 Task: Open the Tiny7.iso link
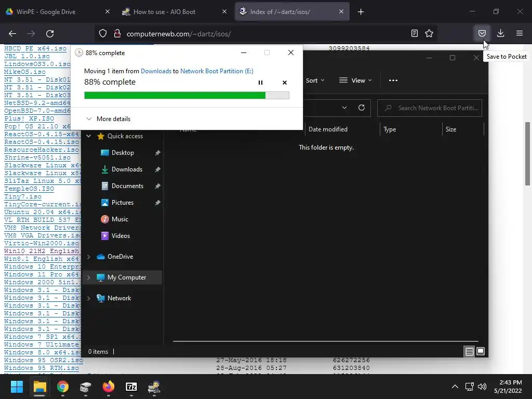point(23,196)
